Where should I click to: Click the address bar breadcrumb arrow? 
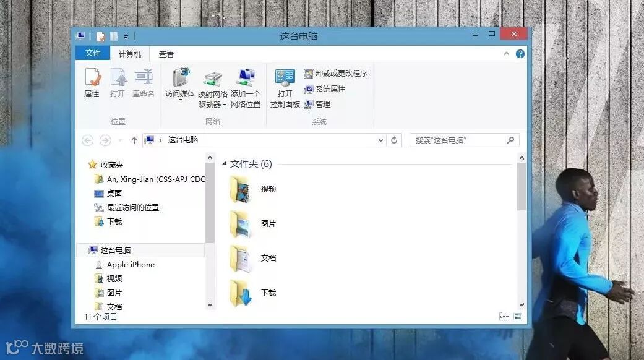tap(161, 140)
